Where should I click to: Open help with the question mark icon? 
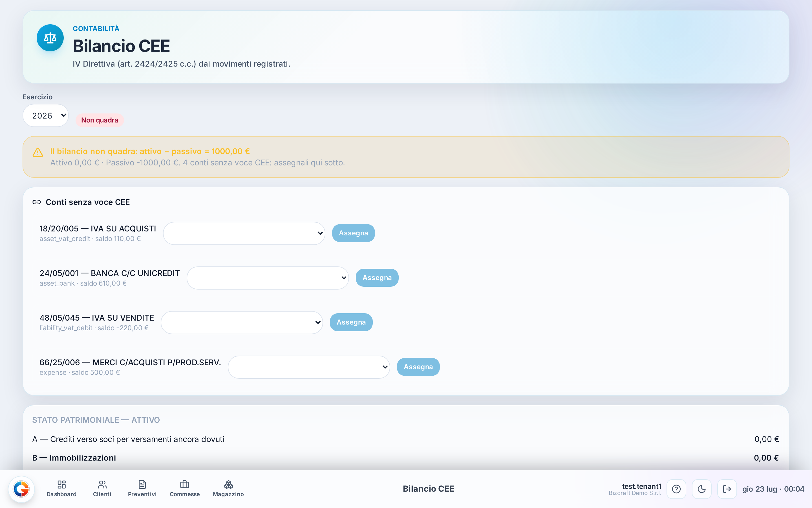tap(676, 489)
